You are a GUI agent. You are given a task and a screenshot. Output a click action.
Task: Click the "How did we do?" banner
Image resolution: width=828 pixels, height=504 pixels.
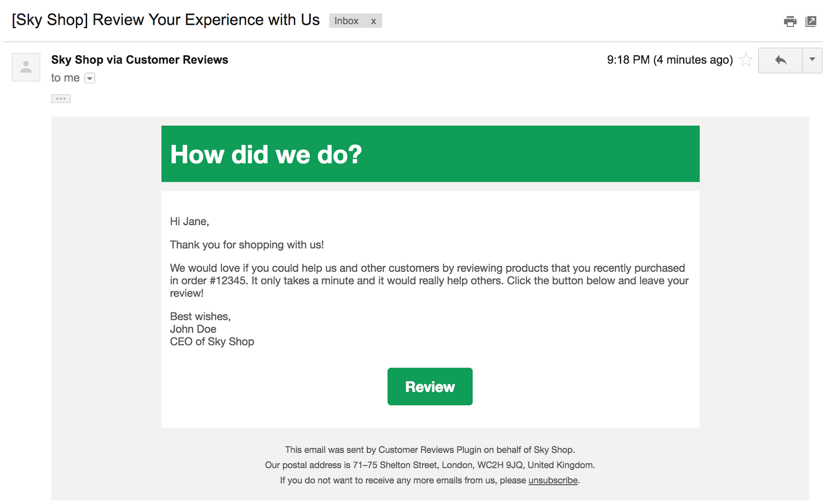click(x=430, y=154)
